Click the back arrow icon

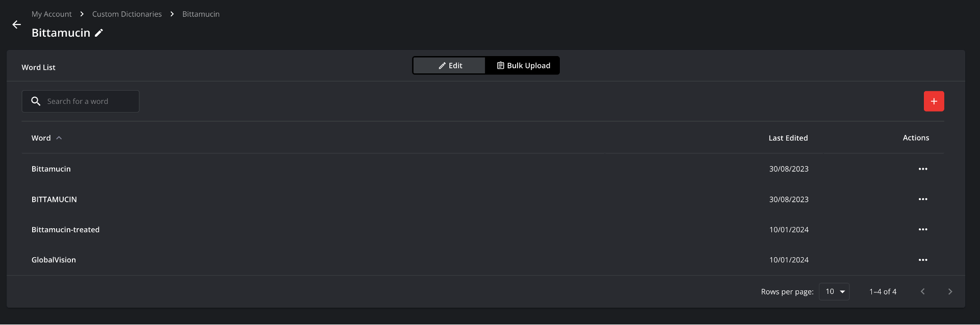(x=17, y=24)
